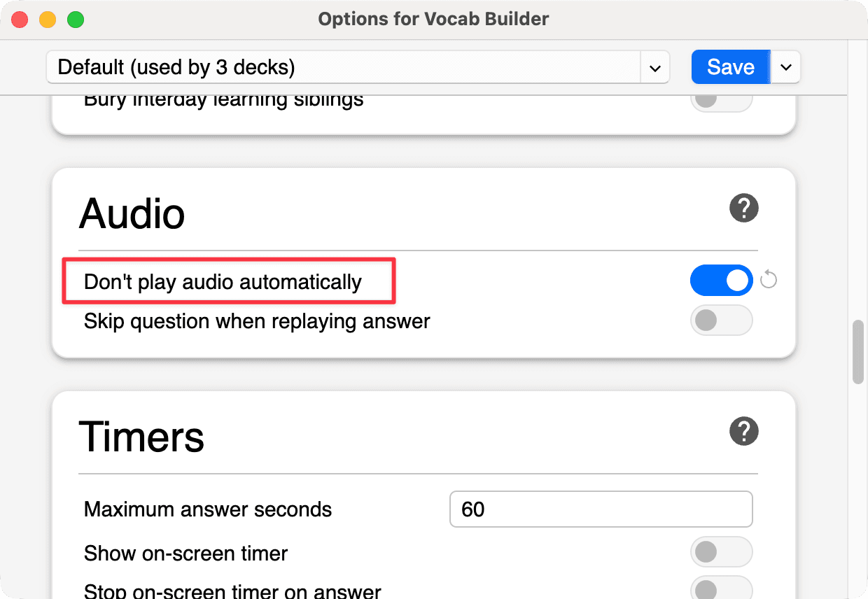This screenshot has height=599, width=868.
Task: Open the preset selector dropdown arrow
Action: (x=654, y=67)
